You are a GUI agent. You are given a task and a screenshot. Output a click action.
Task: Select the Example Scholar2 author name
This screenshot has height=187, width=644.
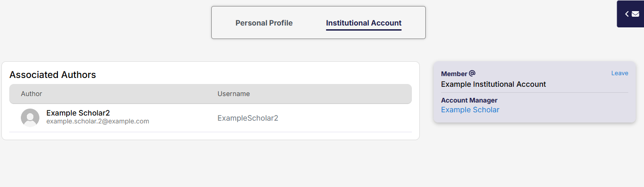(x=78, y=113)
